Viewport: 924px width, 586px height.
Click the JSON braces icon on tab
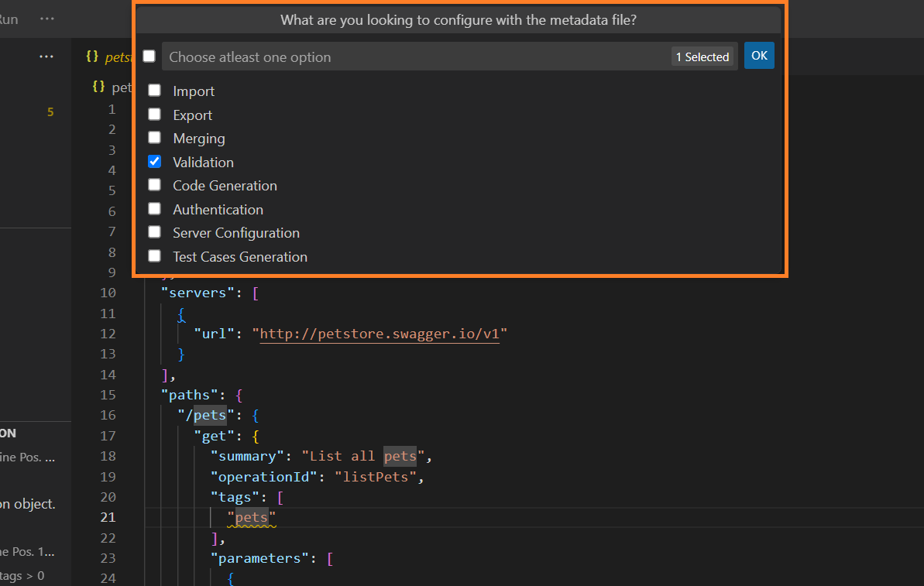click(92, 56)
